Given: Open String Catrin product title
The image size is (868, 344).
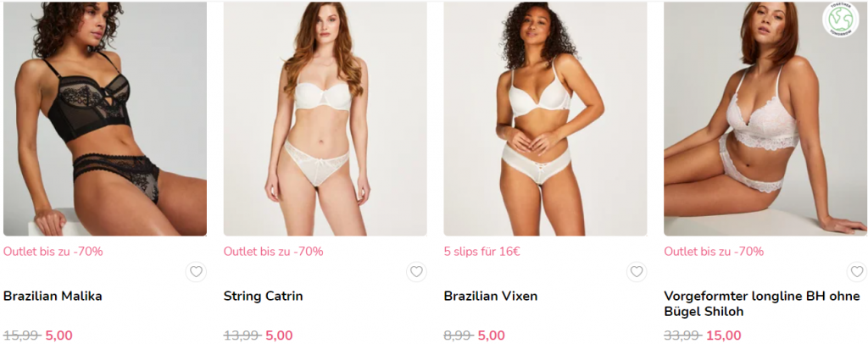Looking at the screenshot, I should click(263, 296).
